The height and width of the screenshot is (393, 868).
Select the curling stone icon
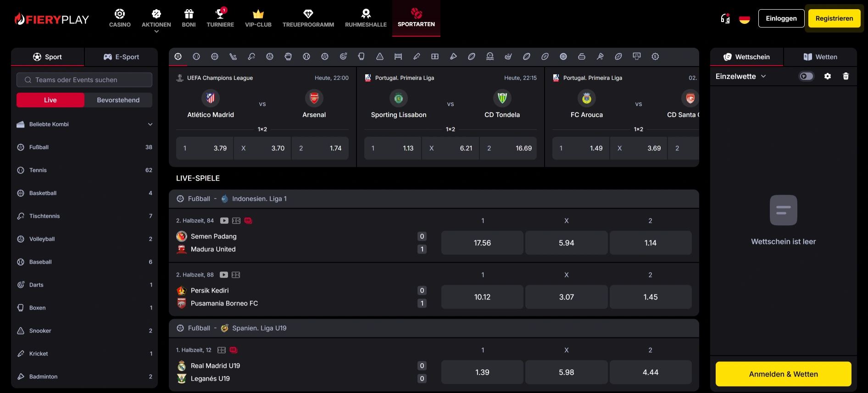tap(582, 56)
